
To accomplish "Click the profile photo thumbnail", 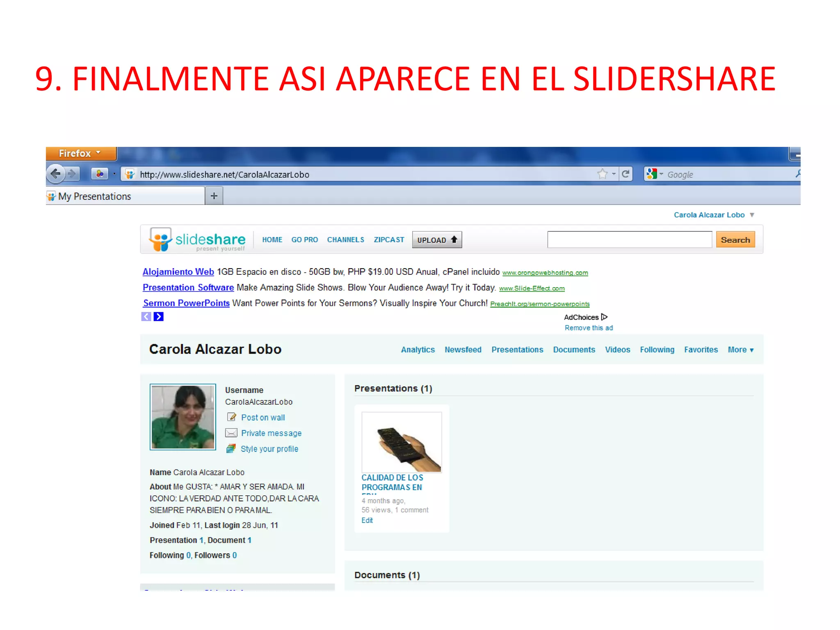I will tap(183, 417).
